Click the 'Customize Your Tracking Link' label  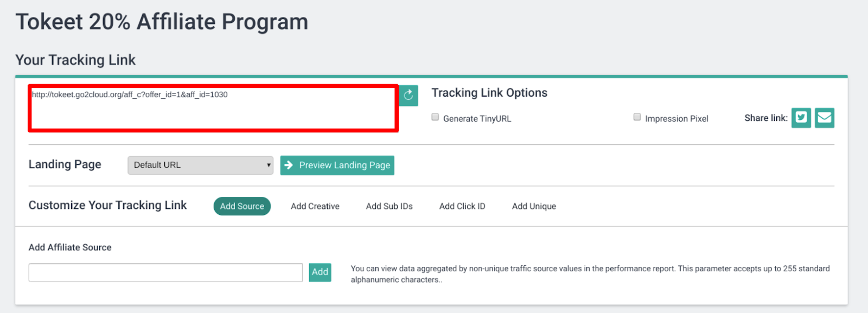tap(107, 205)
